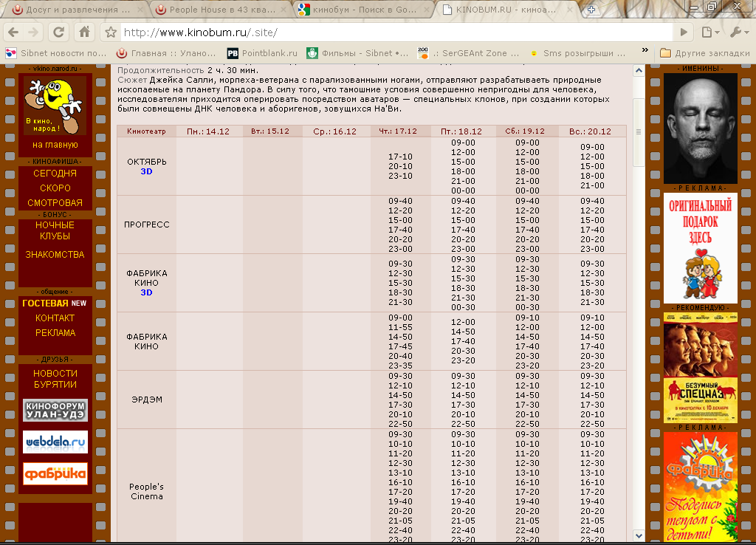
Task: Click the page's vertical scrollbar thumb
Action: click(638, 133)
